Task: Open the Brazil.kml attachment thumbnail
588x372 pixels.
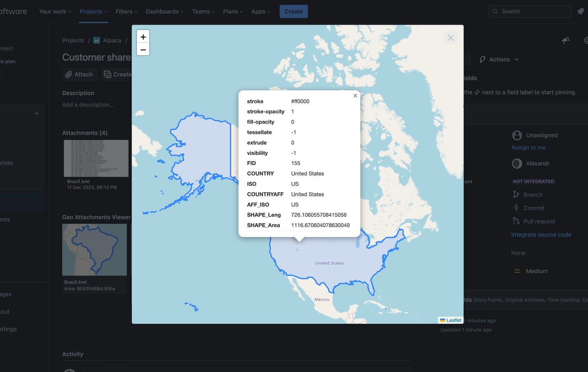Action: pos(96,158)
